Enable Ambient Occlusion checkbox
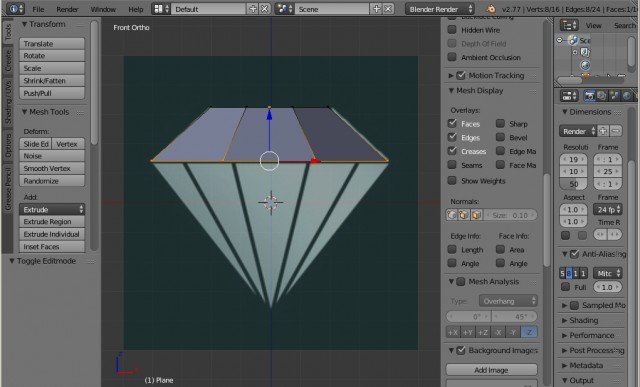The width and height of the screenshot is (640, 387). (x=452, y=57)
